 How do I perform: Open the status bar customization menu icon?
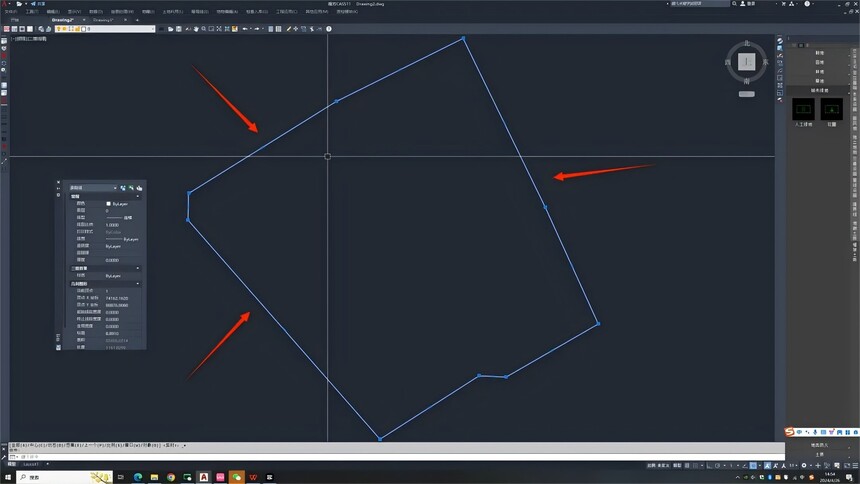[856, 465]
